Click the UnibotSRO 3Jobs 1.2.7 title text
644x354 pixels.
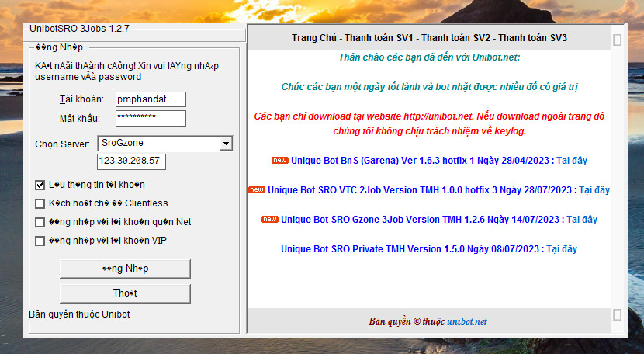click(79, 29)
